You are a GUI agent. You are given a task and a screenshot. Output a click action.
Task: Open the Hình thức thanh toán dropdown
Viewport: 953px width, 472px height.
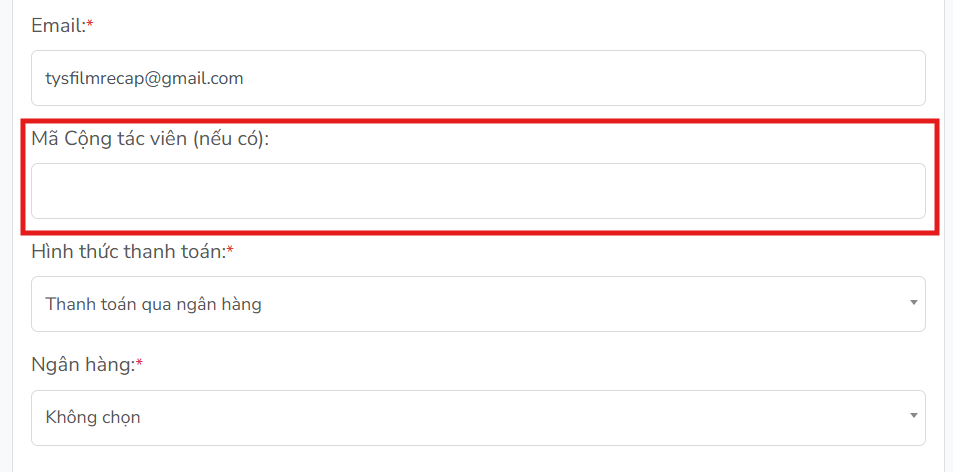pos(478,304)
